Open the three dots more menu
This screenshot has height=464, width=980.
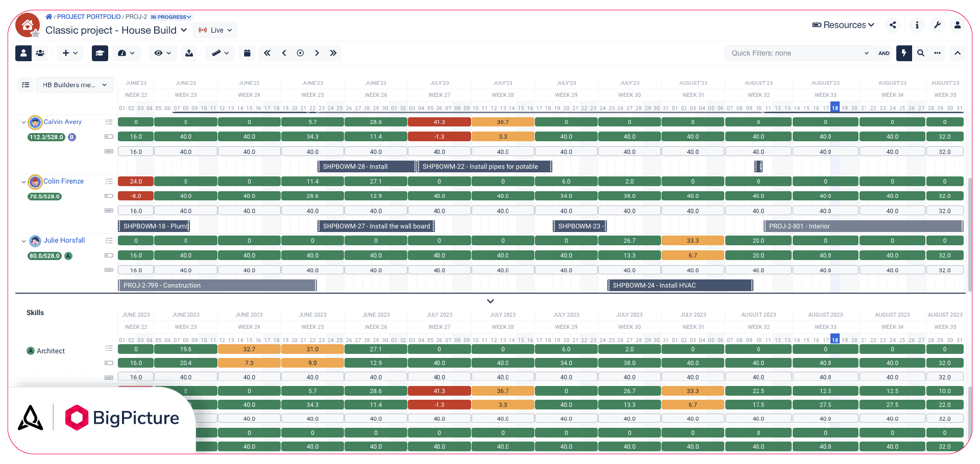pyautogui.click(x=938, y=53)
